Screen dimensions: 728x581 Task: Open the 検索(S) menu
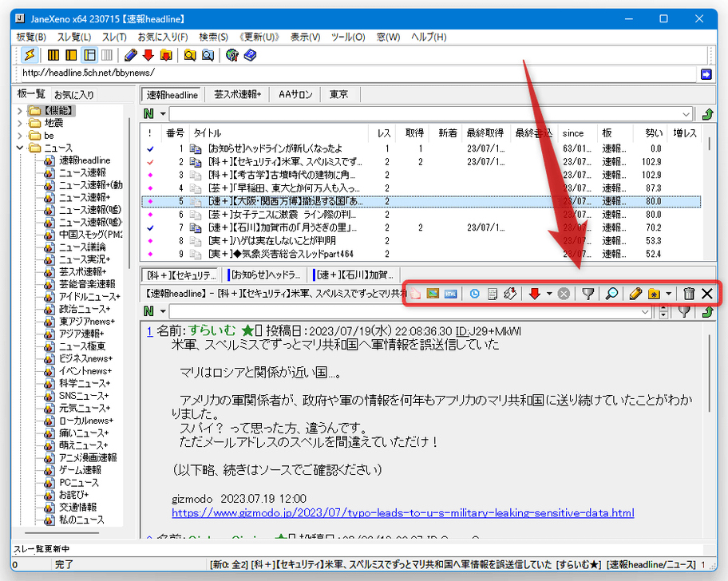pyautogui.click(x=214, y=38)
